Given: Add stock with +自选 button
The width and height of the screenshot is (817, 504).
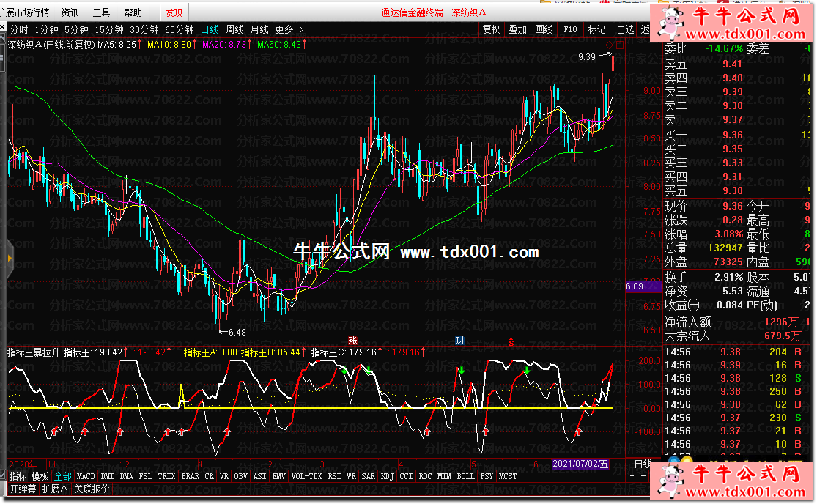Looking at the screenshot, I should click(x=624, y=30).
